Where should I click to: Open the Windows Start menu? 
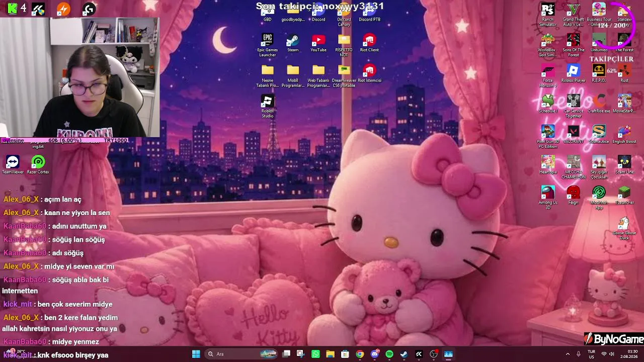[196, 354]
